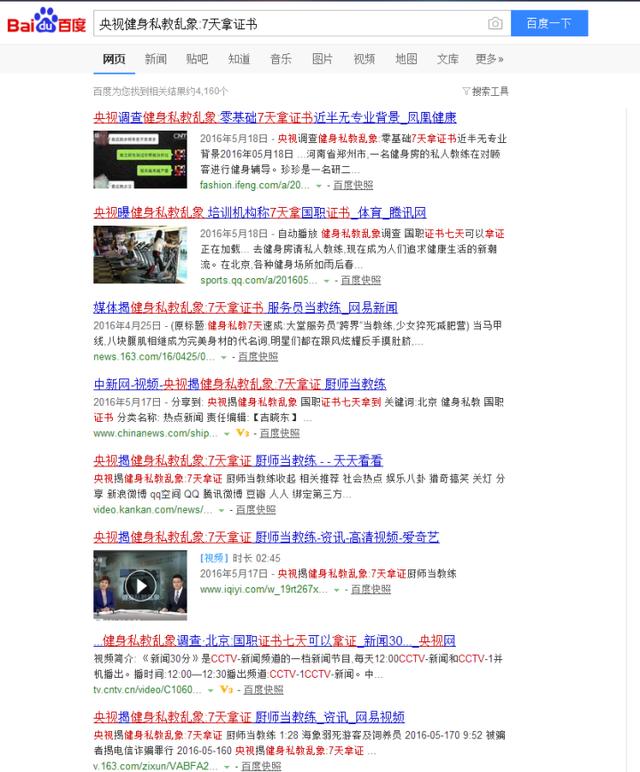The width and height of the screenshot is (640, 772).
Task: Switch to the 贴吧 tab
Action: (x=197, y=59)
